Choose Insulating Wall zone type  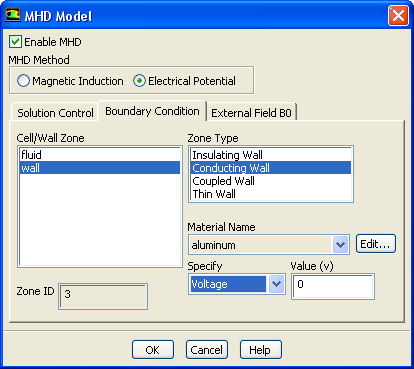click(271, 155)
